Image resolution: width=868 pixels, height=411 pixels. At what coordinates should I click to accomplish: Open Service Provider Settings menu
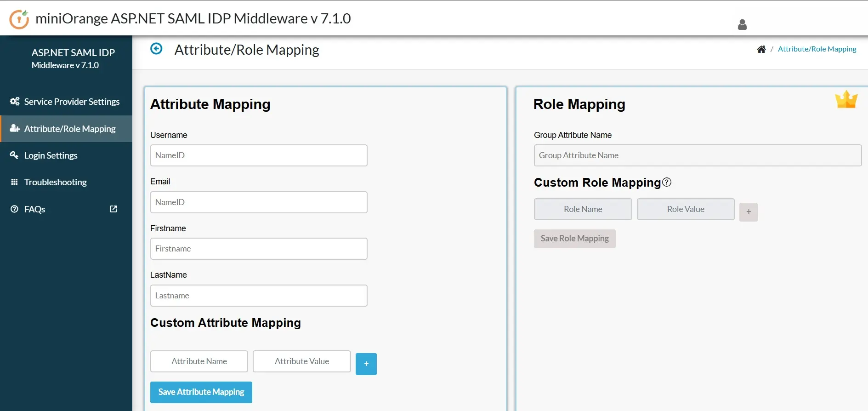(66, 102)
